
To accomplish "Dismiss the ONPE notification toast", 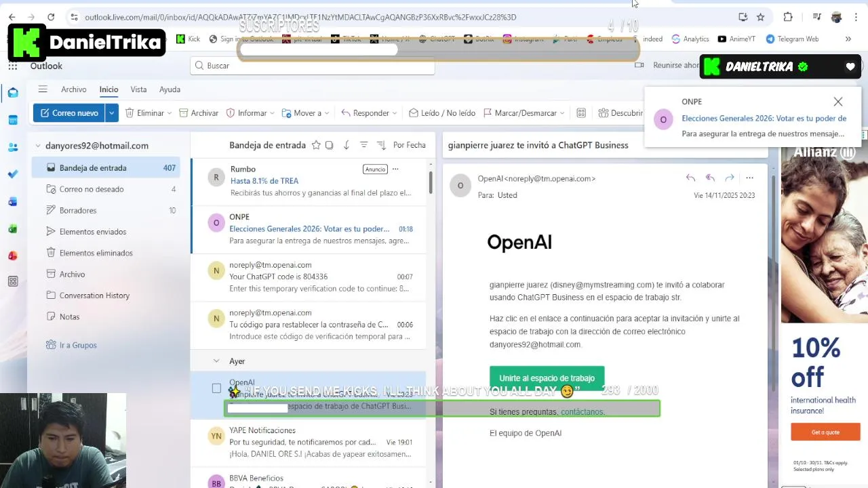I will click(838, 102).
